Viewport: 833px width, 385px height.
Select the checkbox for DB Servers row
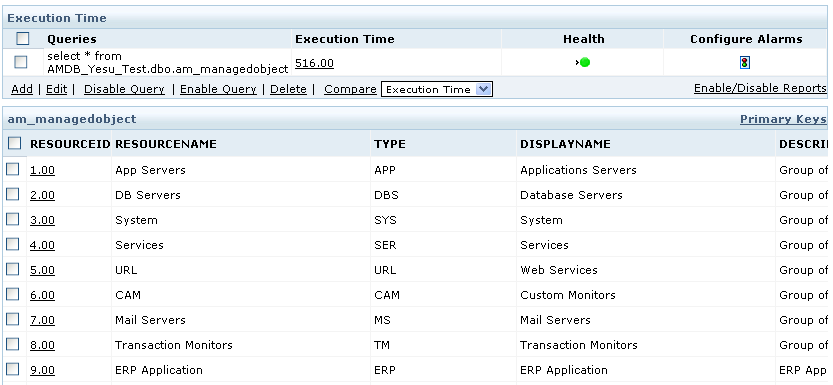12,194
